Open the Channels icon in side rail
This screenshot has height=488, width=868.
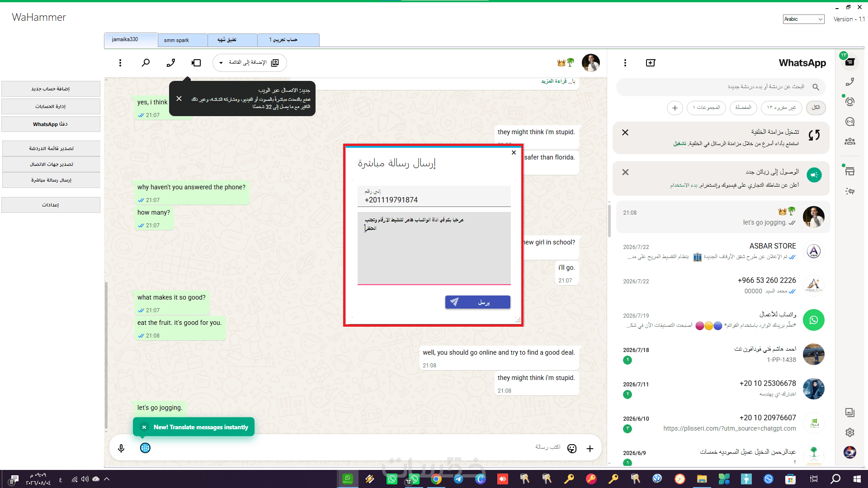pos(850,122)
